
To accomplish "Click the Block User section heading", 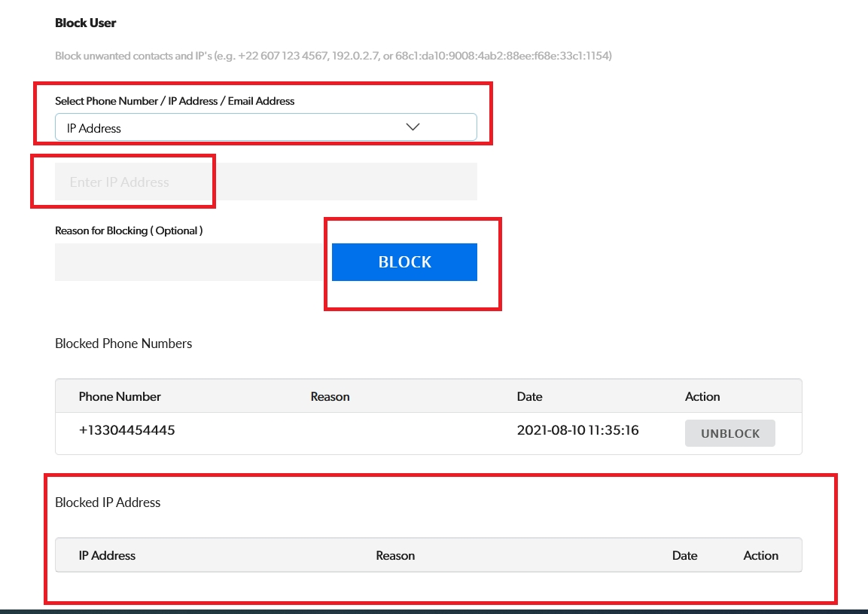I will (86, 23).
